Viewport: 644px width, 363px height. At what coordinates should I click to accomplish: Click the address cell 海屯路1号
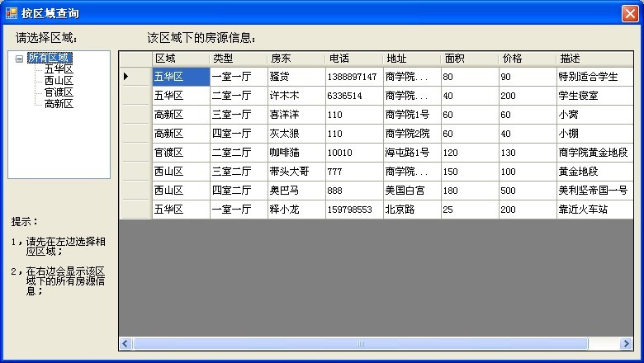(x=412, y=153)
